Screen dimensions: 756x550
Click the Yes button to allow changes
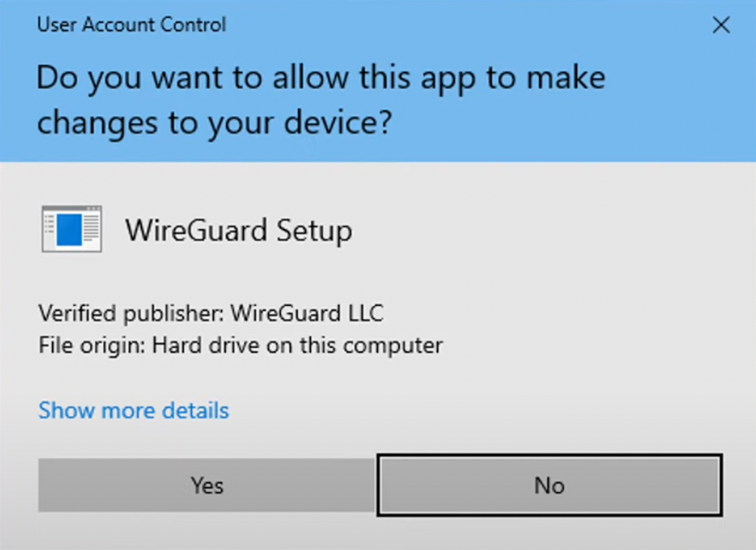click(207, 486)
